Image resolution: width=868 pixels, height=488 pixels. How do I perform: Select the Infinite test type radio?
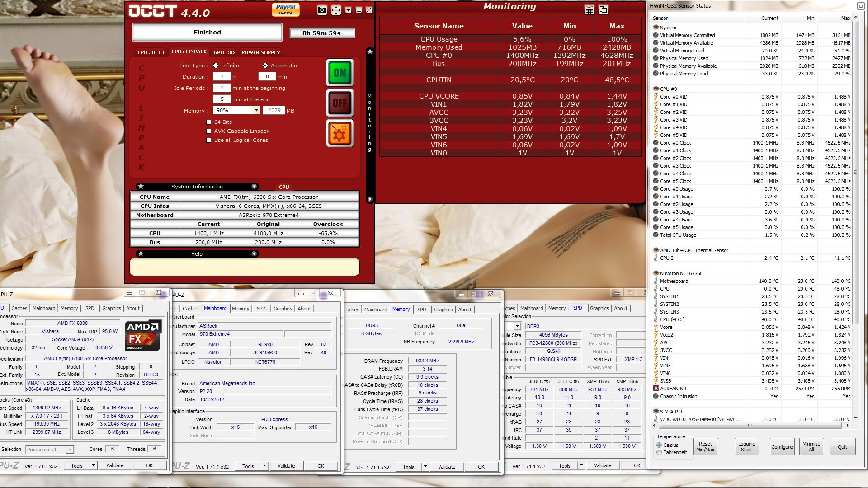pos(216,66)
